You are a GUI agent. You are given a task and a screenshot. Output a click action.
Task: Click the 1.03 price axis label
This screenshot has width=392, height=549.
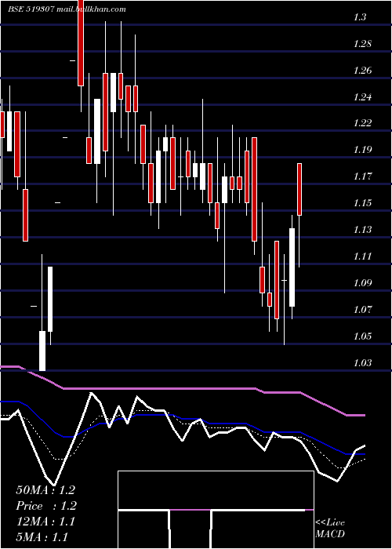(362, 362)
